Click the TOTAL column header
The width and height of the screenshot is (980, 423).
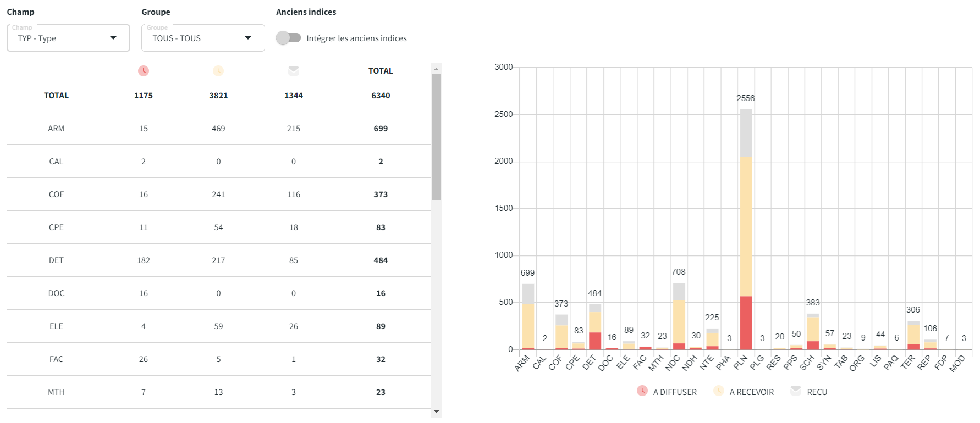[x=381, y=71]
